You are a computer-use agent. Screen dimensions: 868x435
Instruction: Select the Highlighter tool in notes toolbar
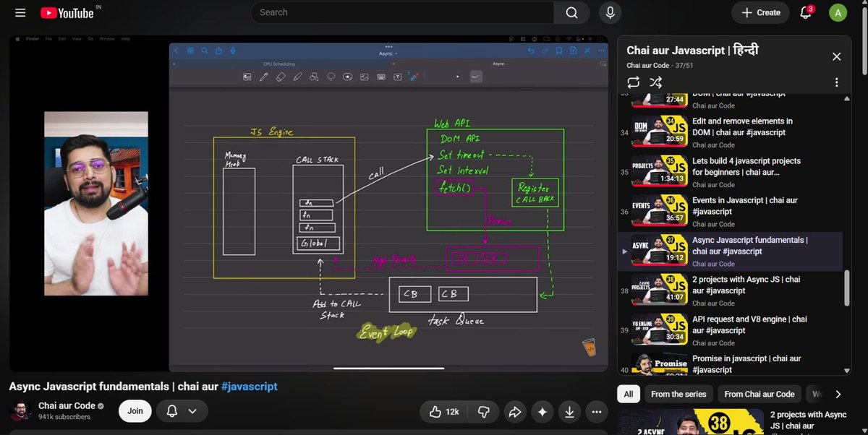(297, 77)
